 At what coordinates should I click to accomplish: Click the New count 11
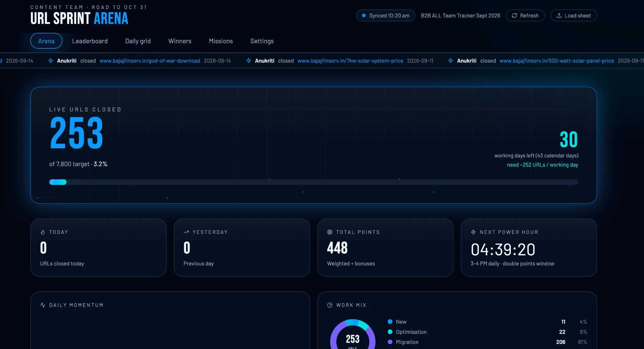click(563, 322)
